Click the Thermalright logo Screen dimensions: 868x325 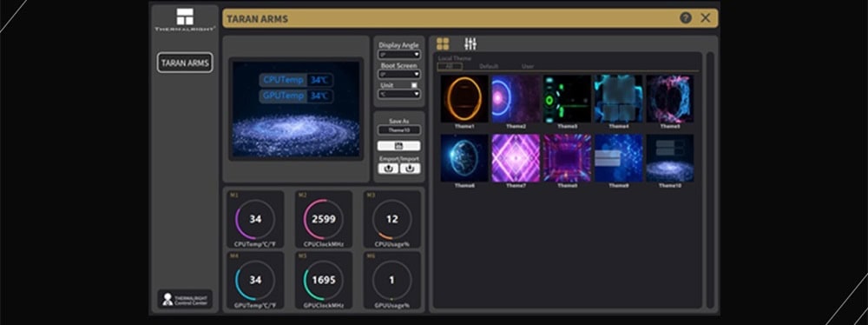coord(185,19)
